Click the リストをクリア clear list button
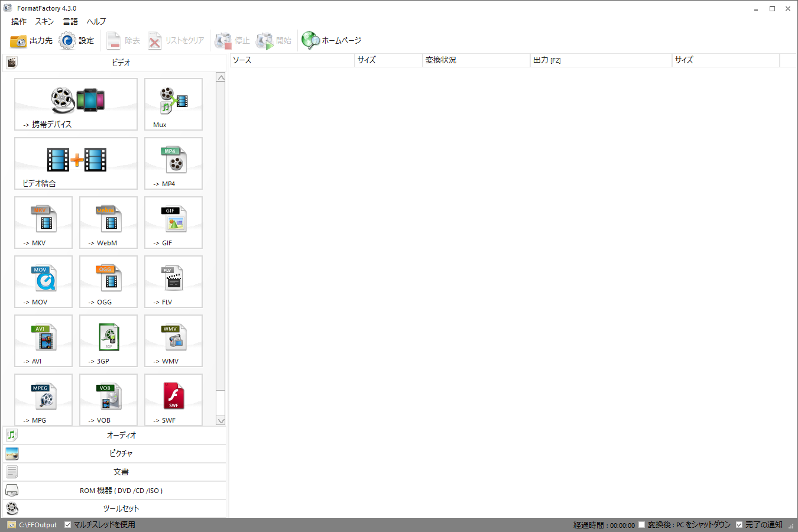This screenshot has width=798, height=532. point(176,40)
